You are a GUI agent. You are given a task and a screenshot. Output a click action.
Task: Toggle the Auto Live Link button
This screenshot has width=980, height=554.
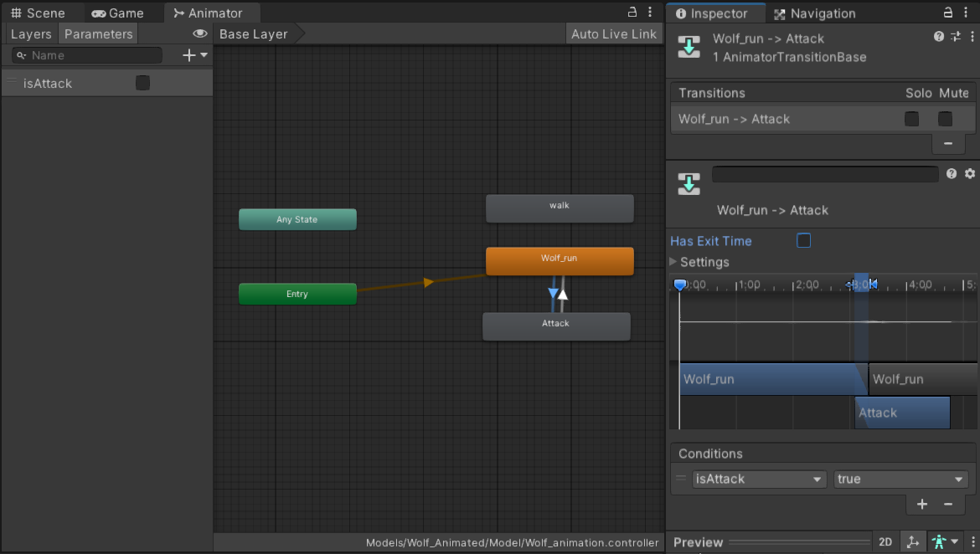[x=614, y=33]
